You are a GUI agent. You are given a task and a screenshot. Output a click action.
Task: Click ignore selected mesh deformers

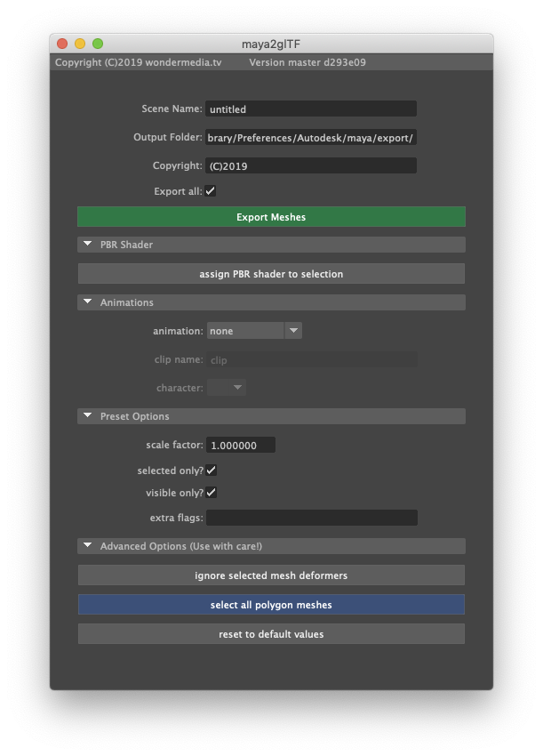click(271, 575)
